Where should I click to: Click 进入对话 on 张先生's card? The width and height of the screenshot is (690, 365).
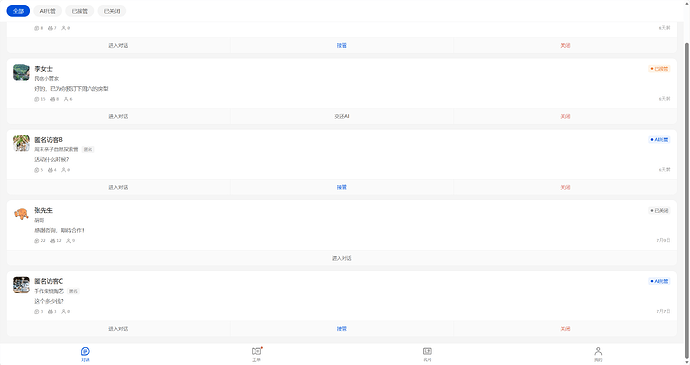342,258
